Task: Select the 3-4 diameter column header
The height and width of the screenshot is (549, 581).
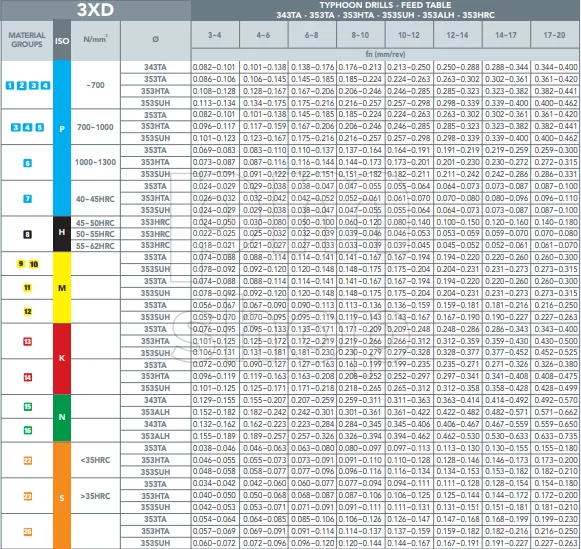Action: 215,35
